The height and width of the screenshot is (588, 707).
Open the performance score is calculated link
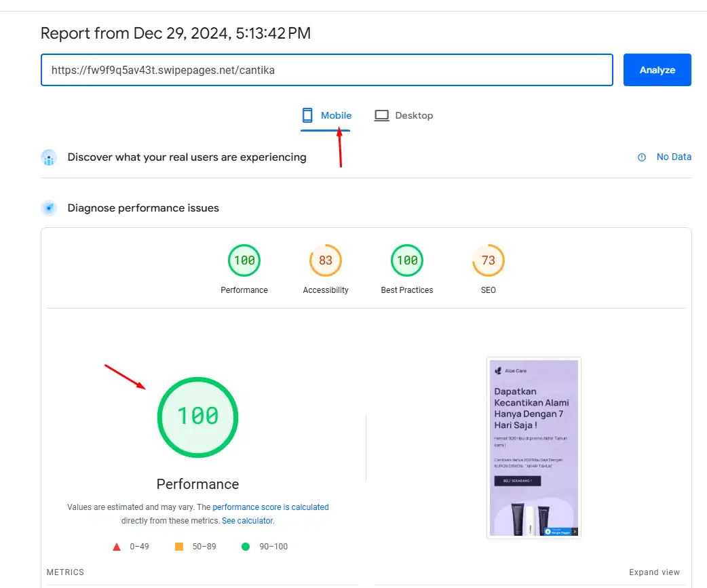click(271, 507)
